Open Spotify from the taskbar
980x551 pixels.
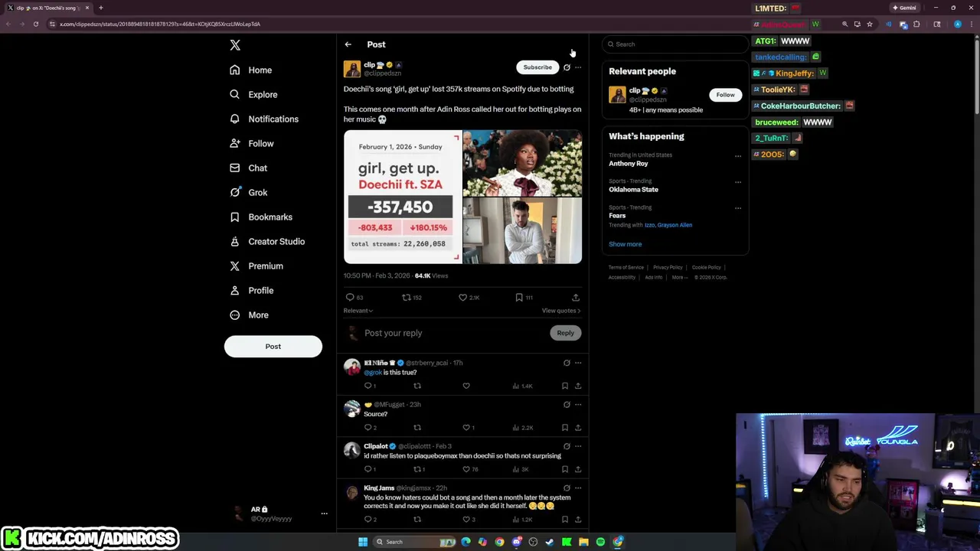click(x=600, y=542)
